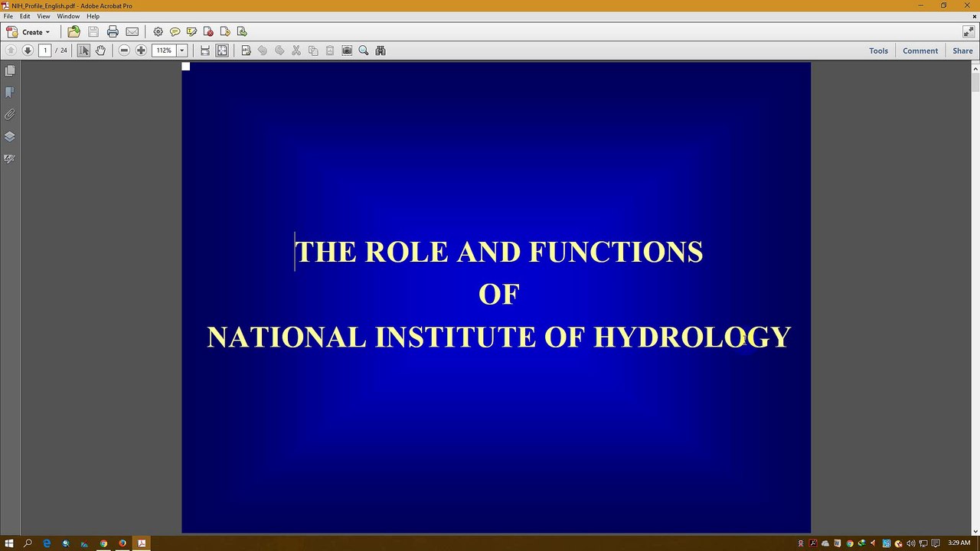
Task: Open the View menu
Action: coord(44,16)
